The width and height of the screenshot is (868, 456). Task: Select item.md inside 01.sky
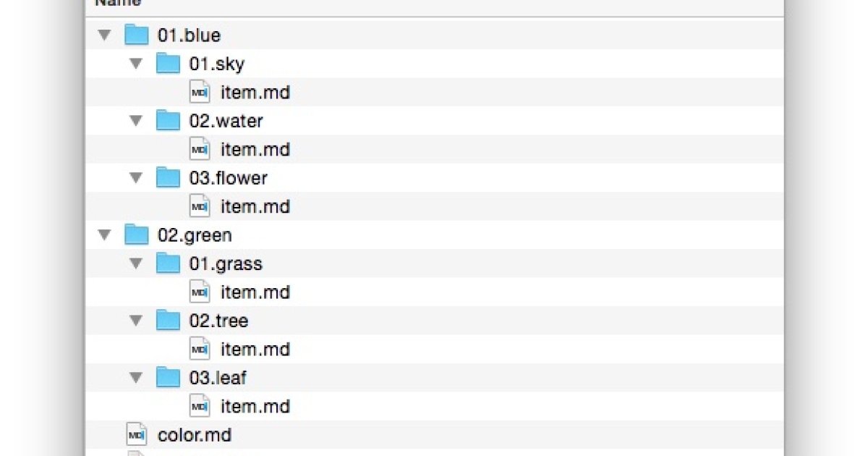(x=255, y=93)
